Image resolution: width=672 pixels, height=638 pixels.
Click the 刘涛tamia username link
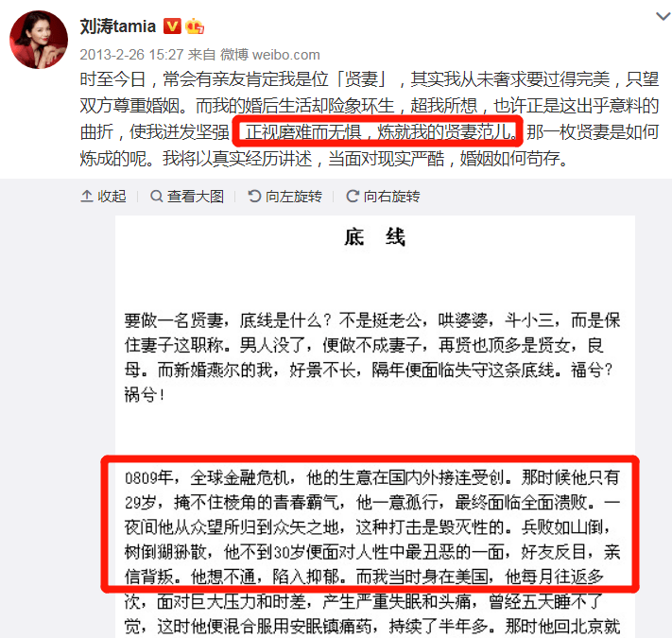[118, 26]
